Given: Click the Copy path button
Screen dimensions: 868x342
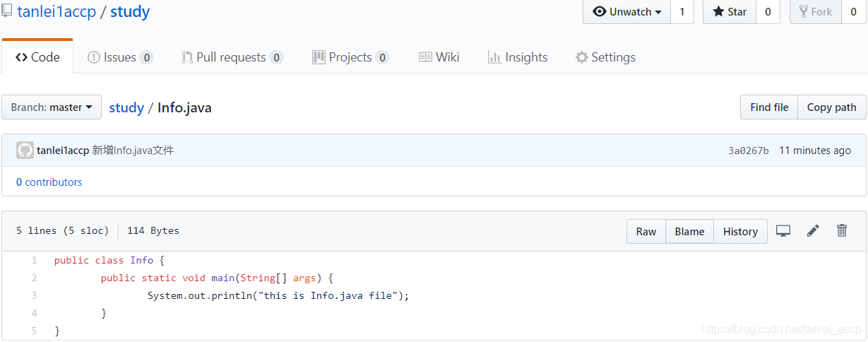Looking at the screenshot, I should 831,107.
